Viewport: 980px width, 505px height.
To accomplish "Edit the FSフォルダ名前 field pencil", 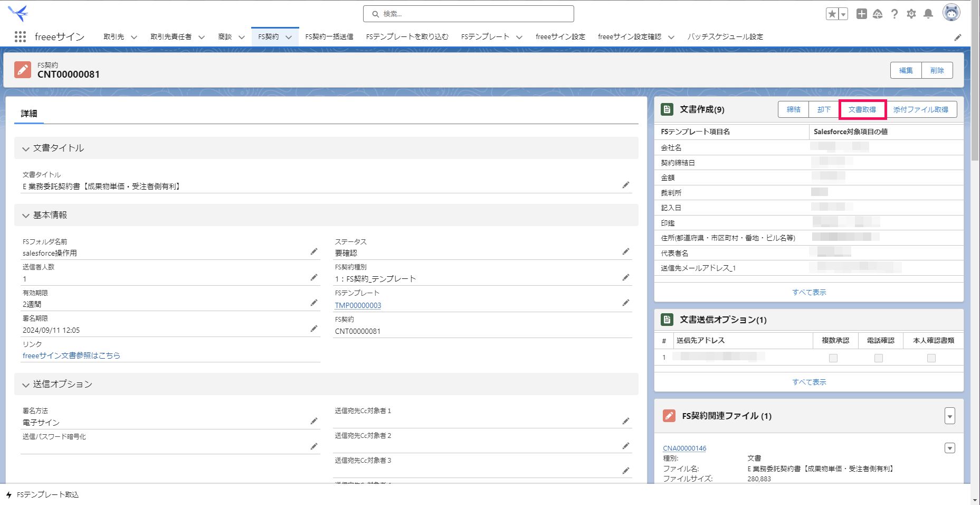I will pyautogui.click(x=314, y=251).
